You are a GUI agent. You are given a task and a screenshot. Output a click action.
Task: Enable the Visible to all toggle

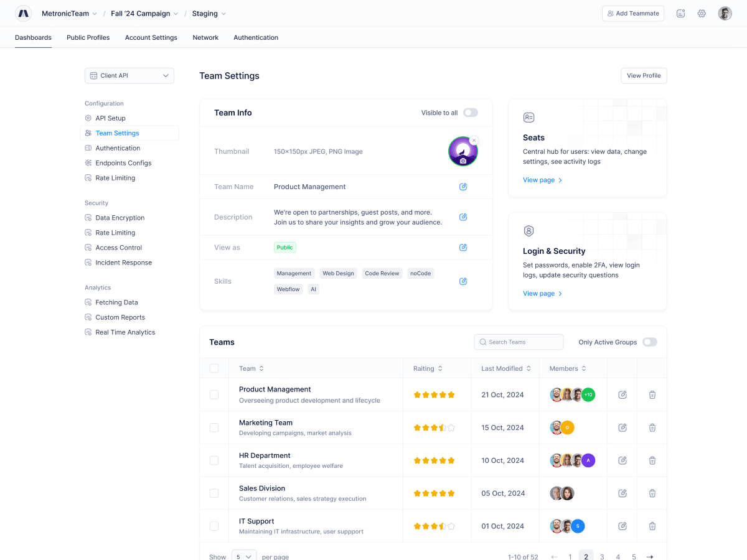tap(471, 113)
